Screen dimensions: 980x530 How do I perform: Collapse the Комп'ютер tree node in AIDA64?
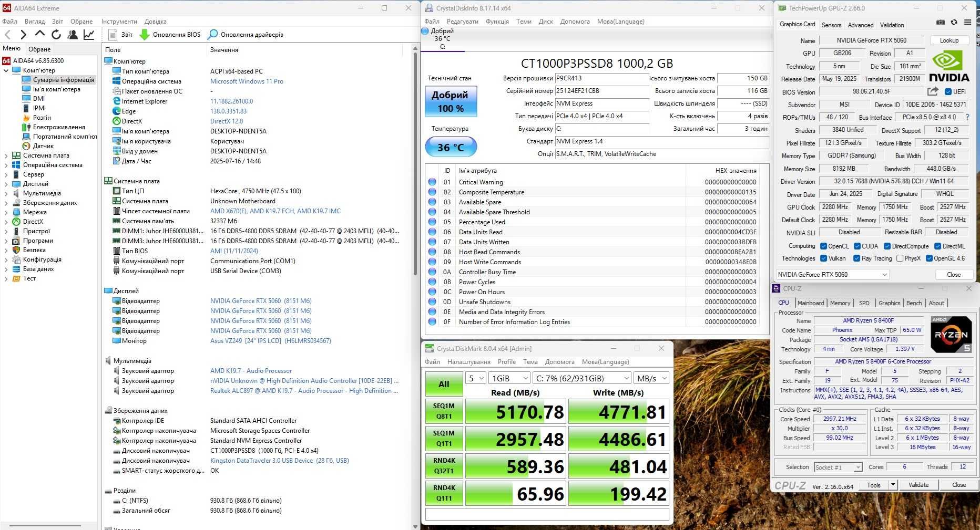(6, 70)
